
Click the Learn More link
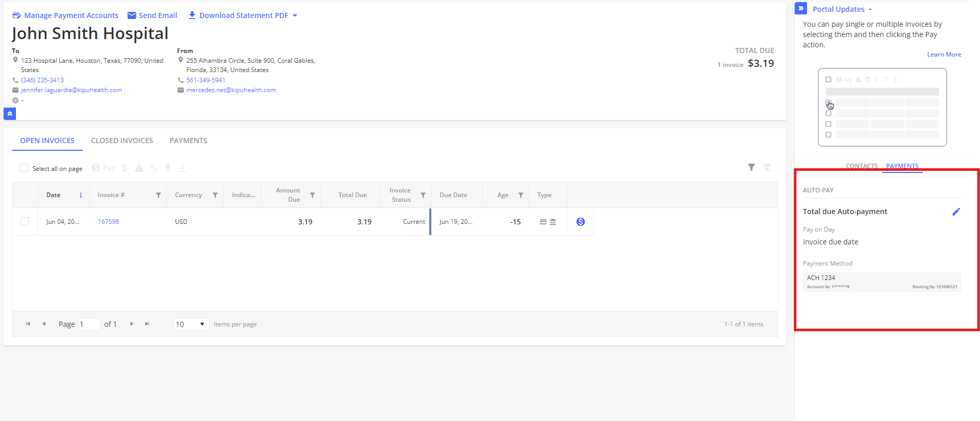click(944, 55)
